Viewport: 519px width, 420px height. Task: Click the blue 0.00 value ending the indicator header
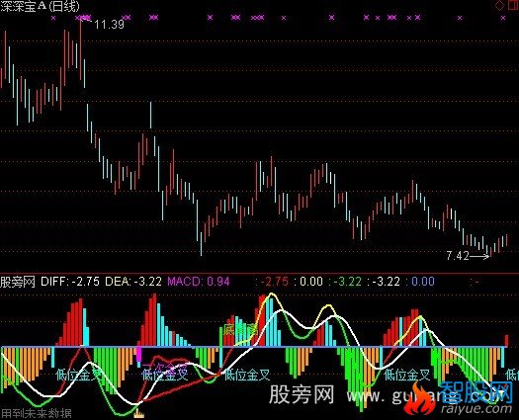coord(423,282)
